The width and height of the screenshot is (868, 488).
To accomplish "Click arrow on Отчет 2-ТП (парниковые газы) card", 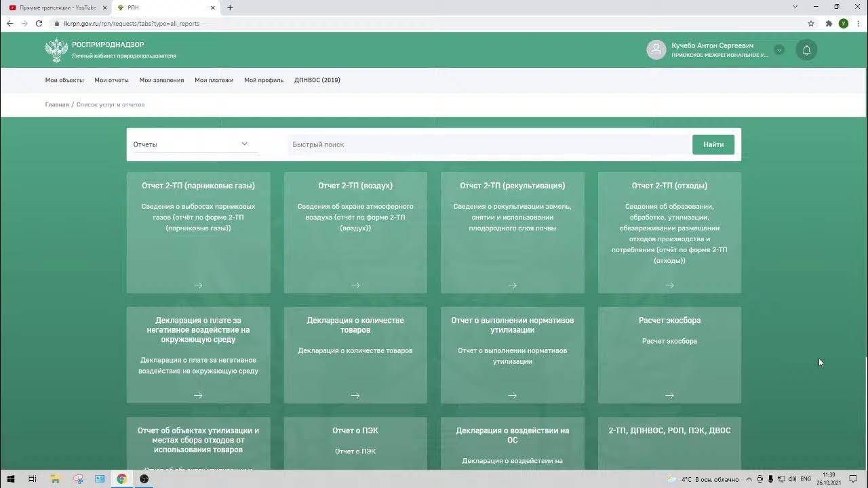I will point(198,285).
